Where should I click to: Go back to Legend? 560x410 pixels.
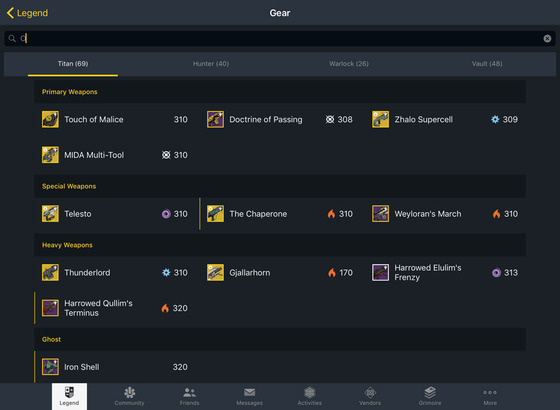[27, 13]
